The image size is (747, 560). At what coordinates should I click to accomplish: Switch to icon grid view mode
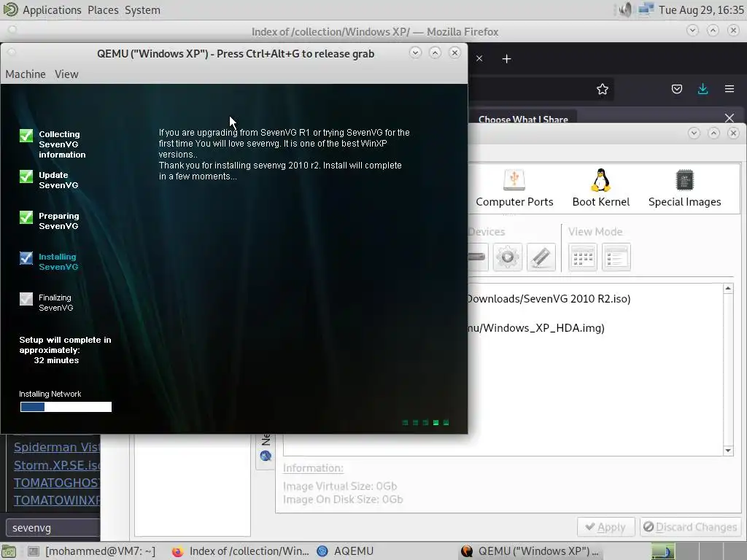pos(582,257)
